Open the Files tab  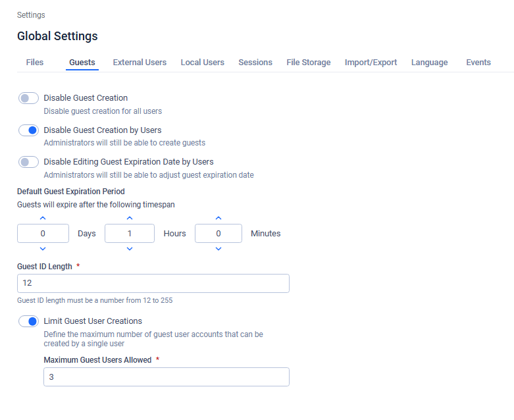coord(35,63)
